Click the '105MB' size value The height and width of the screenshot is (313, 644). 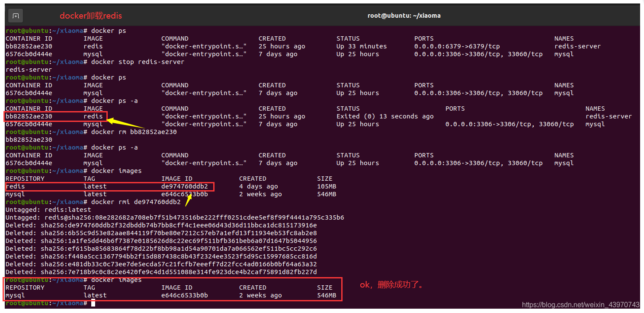327,186
